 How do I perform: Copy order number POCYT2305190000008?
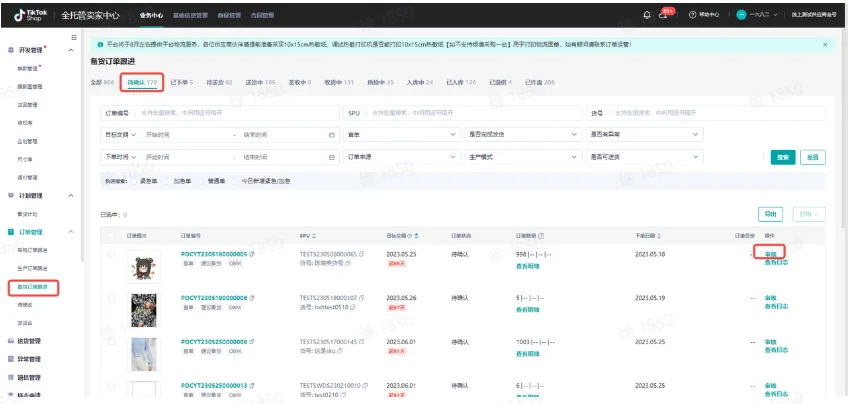[252, 298]
